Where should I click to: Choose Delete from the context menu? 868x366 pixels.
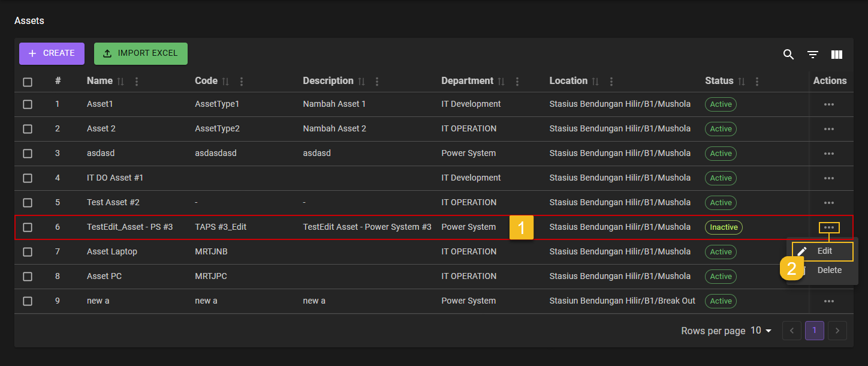[829, 270]
